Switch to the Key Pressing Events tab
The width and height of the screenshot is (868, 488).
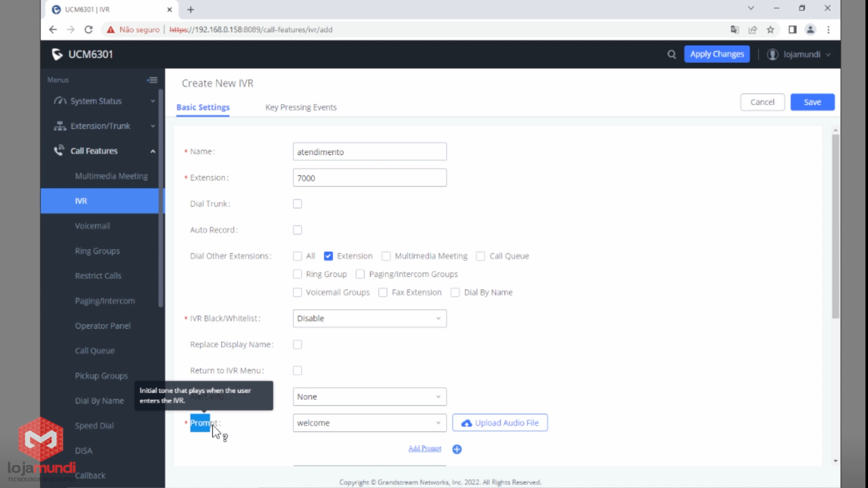pos(301,107)
